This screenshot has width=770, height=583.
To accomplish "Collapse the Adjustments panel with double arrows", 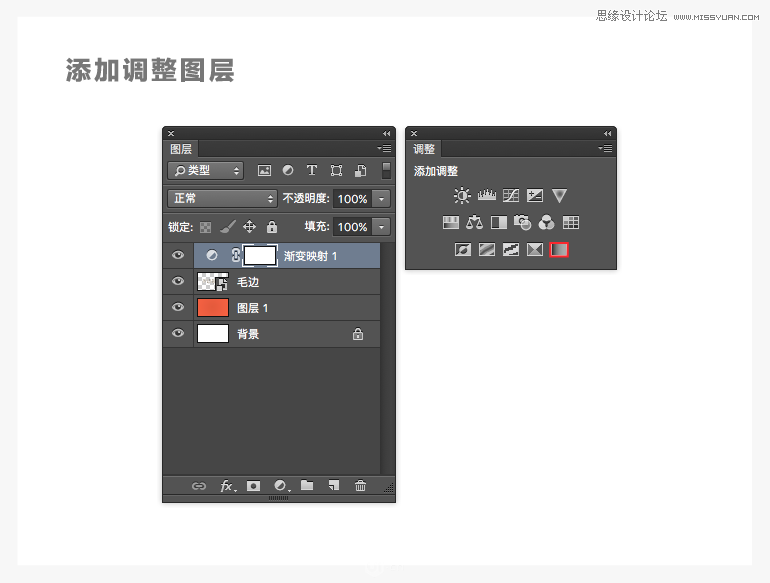I will [607, 133].
